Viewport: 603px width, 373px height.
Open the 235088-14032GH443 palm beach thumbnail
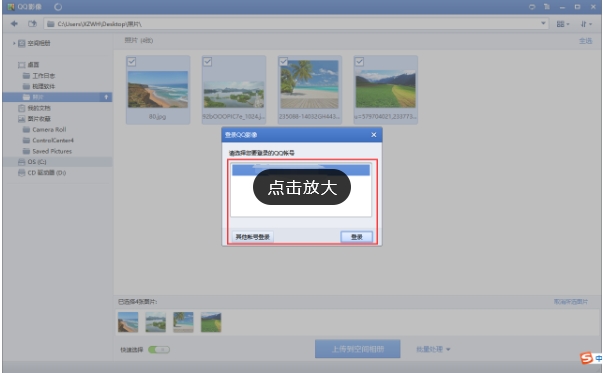(x=310, y=84)
